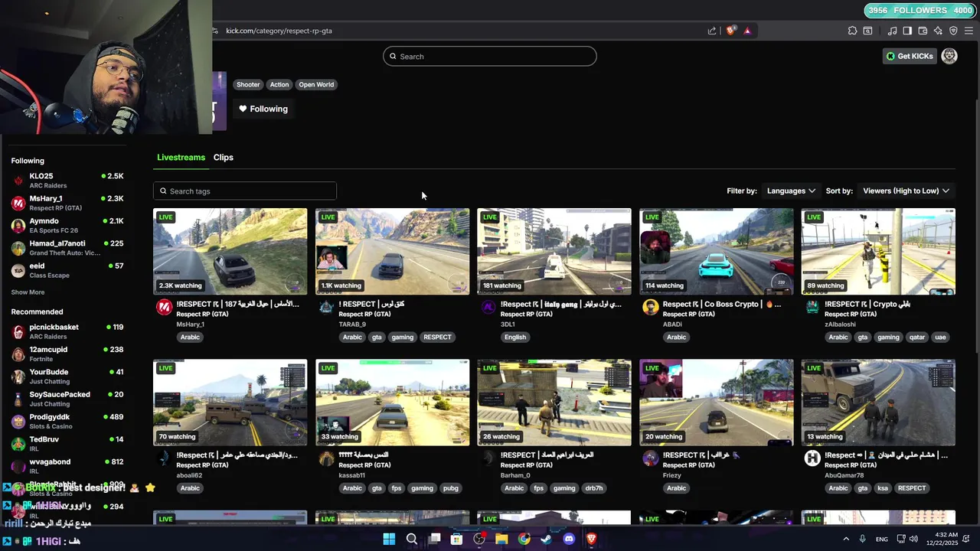Viewport: 980px width, 551px height.
Task: Click microphone icon in system tray
Action: 862,539
